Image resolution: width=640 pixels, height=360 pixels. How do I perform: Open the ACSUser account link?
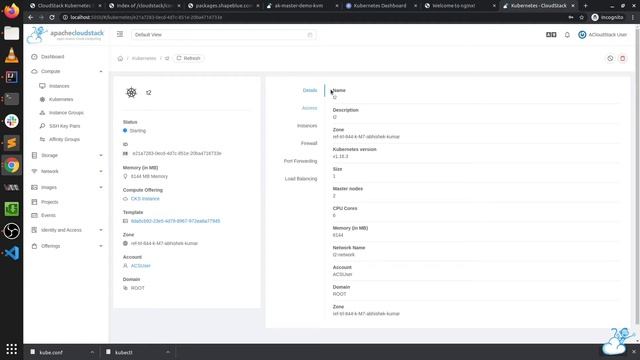(x=140, y=266)
